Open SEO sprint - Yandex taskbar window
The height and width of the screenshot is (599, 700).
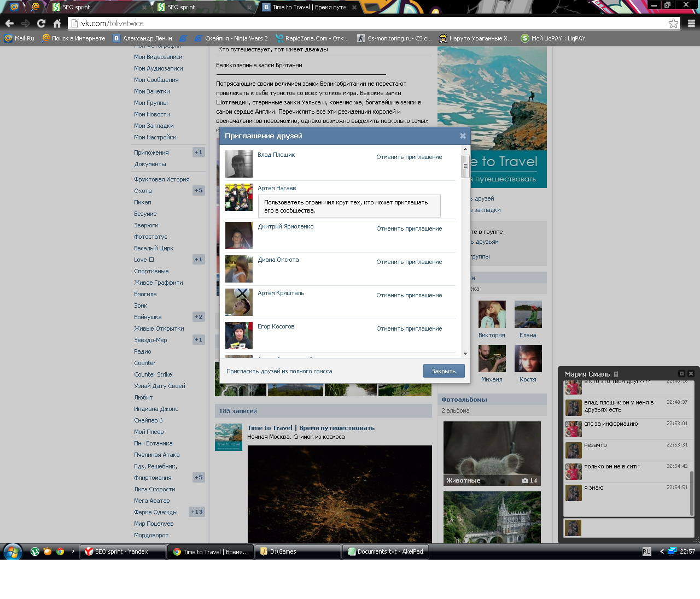(x=122, y=551)
